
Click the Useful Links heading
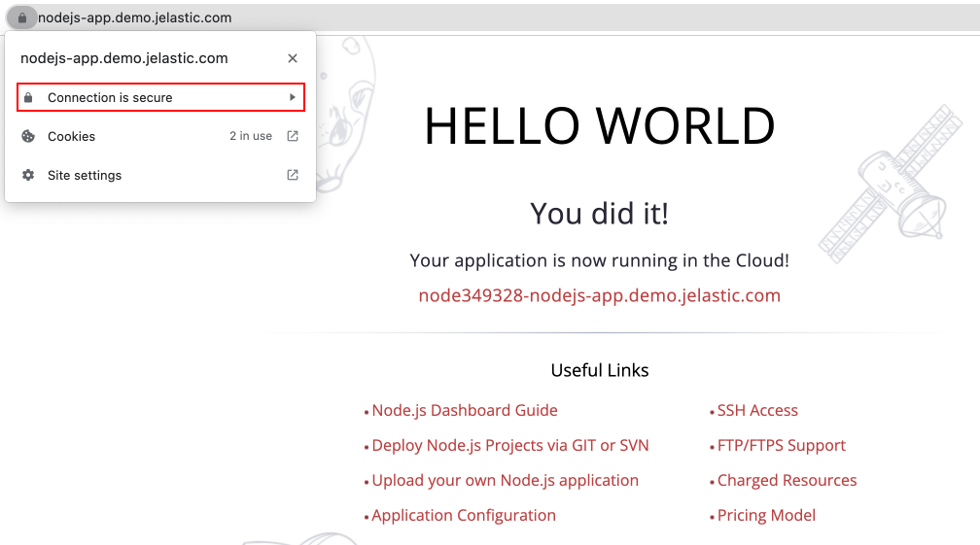[599, 370]
